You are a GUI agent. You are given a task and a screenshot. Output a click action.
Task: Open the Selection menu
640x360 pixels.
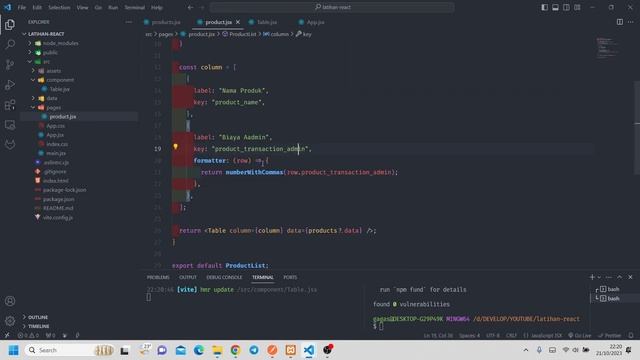tap(59, 7)
